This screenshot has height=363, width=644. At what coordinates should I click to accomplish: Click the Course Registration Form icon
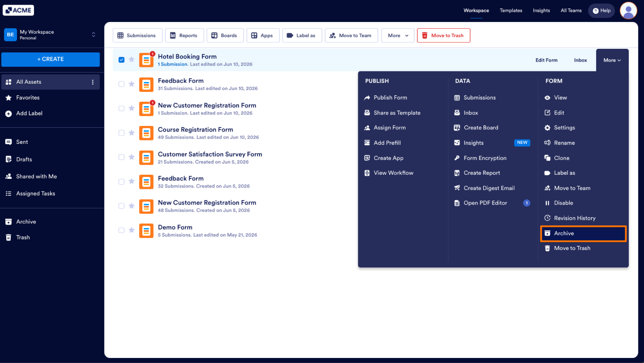pyautogui.click(x=146, y=133)
